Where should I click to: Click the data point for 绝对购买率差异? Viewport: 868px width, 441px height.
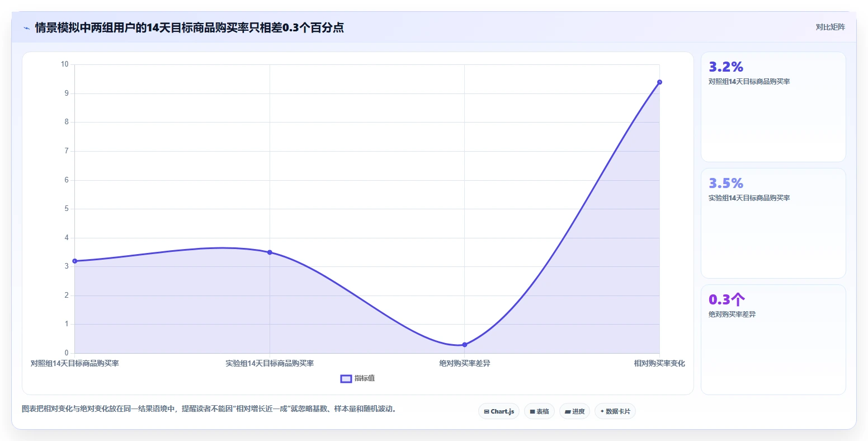tap(465, 345)
